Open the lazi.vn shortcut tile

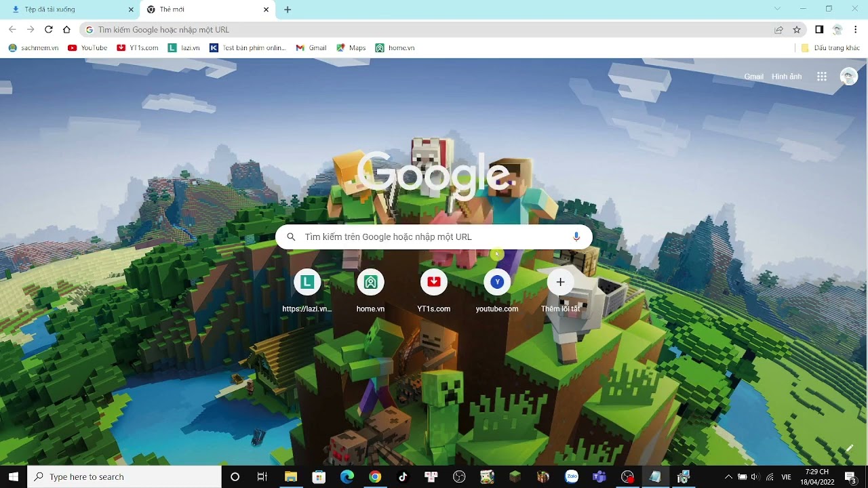click(307, 290)
